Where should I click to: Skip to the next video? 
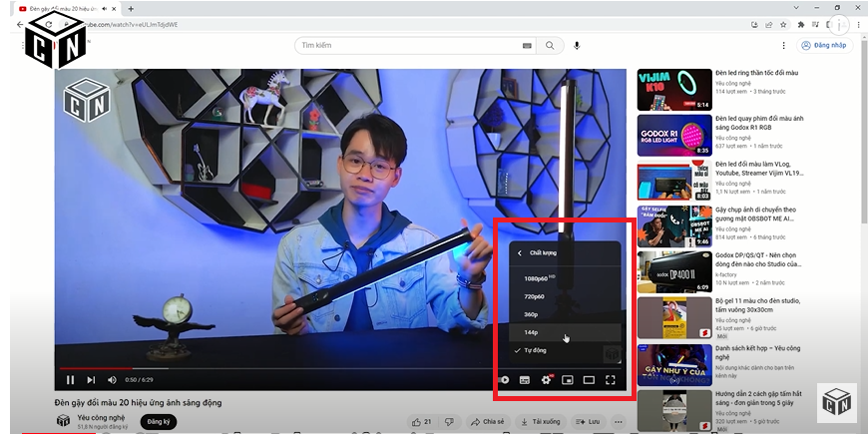(x=91, y=380)
